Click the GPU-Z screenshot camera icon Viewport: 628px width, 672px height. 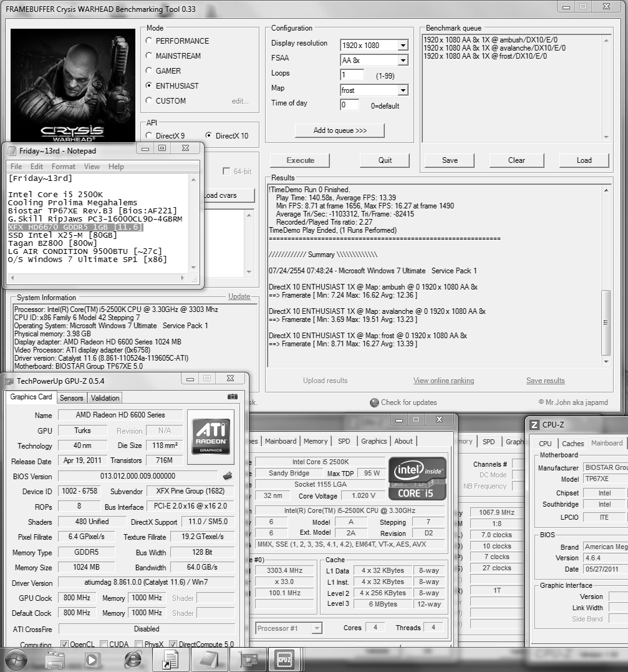233,396
